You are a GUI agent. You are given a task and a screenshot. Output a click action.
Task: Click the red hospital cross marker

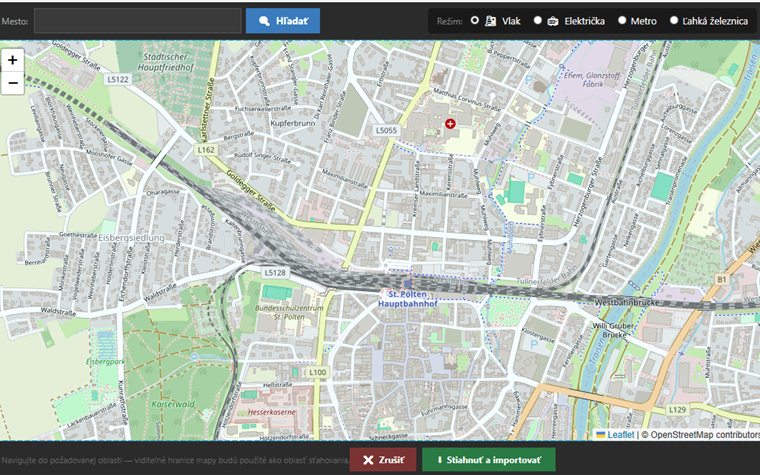point(450,124)
